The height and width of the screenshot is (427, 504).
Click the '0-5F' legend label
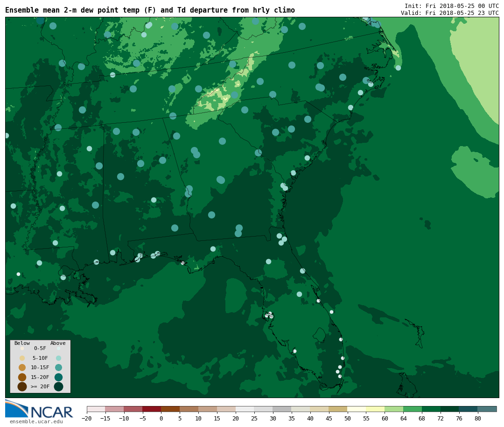point(40,348)
